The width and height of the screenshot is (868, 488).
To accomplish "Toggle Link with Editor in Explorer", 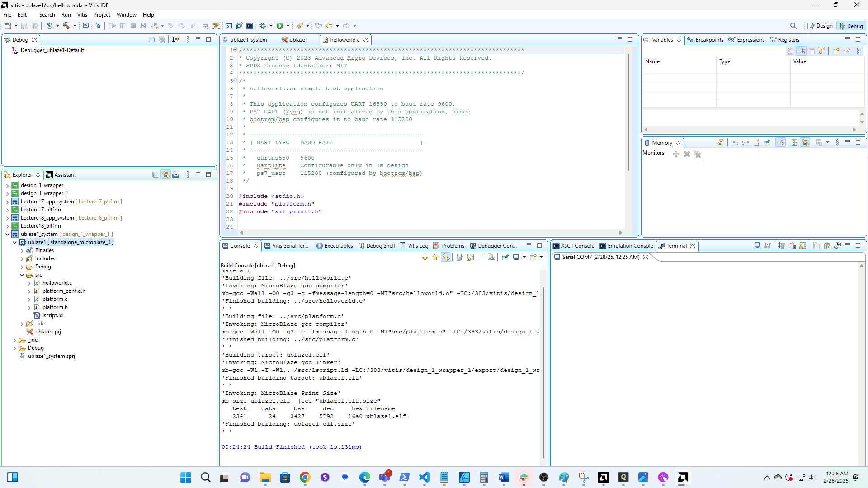I will point(166,174).
